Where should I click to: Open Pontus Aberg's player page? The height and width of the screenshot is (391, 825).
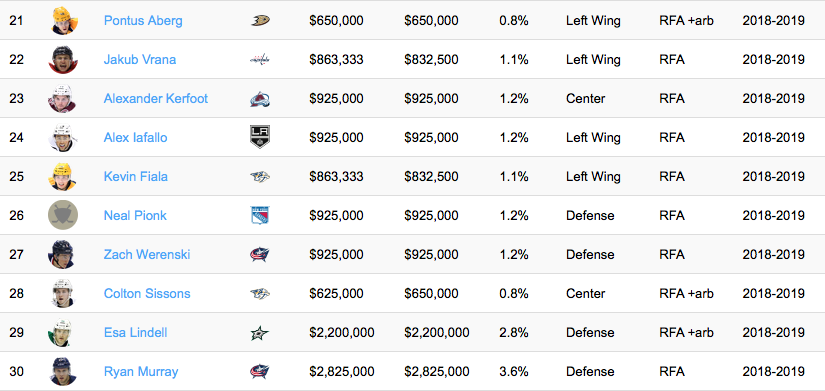pyautogui.click(x=143, y=21)
